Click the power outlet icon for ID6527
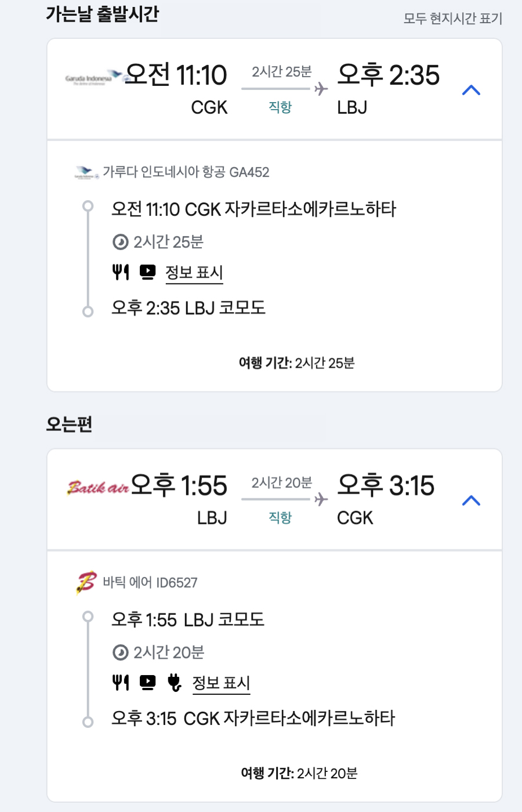 click(174, 683)
